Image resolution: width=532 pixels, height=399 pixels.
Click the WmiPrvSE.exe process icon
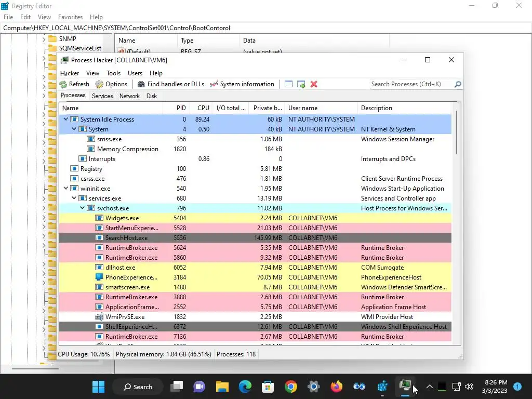coord(99,316)
